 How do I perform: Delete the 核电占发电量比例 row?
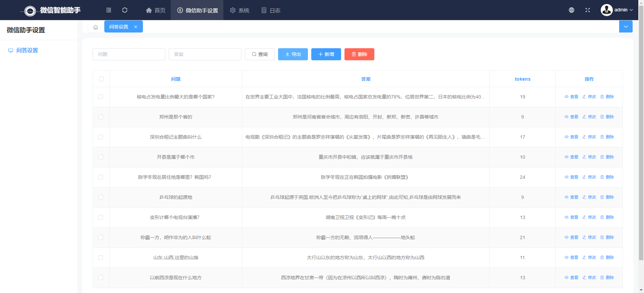tap(607, 97)
